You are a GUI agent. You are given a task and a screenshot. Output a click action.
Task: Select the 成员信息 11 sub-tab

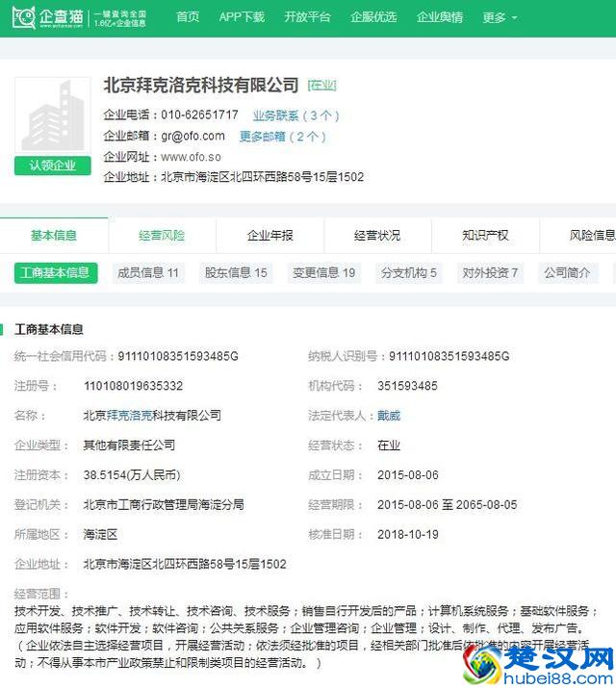pyautogui.click(x=148, y=273)
